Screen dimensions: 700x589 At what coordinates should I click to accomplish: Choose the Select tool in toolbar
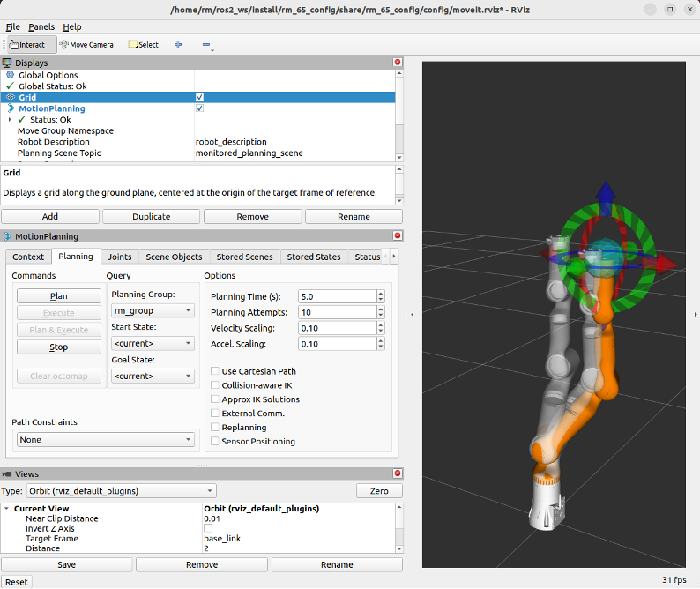(144, 44)
